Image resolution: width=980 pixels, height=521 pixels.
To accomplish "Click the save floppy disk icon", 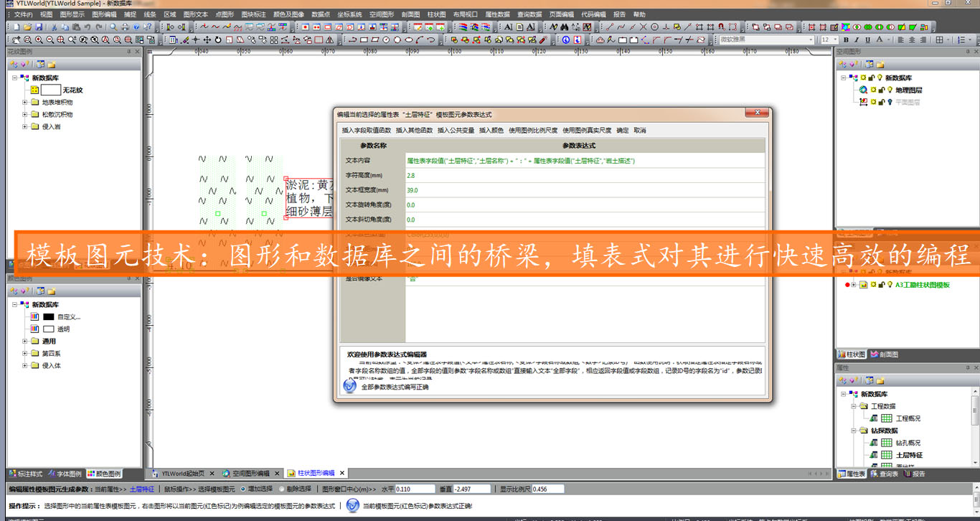I will pos(39,27).
